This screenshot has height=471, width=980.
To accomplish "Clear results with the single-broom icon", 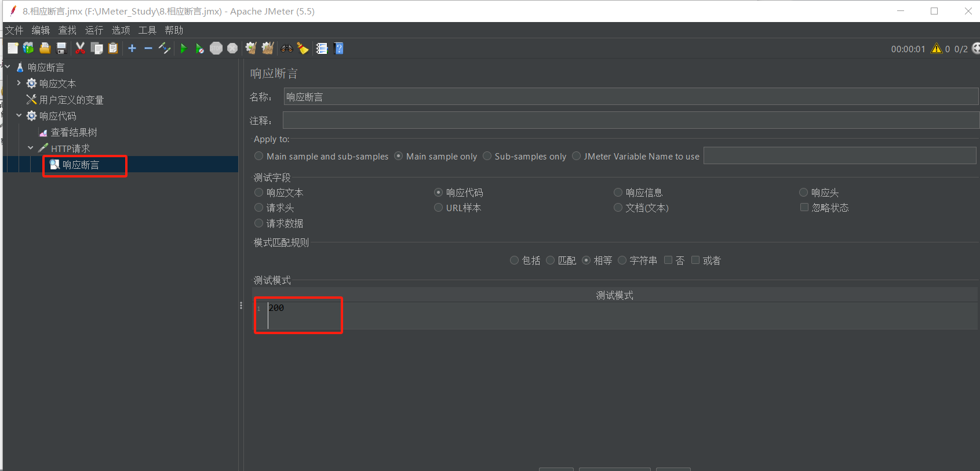I will point(251,48).
